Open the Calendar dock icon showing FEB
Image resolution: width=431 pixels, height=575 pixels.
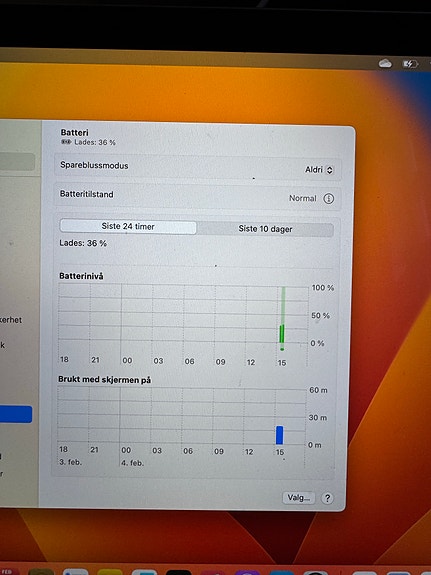[7, 572]
